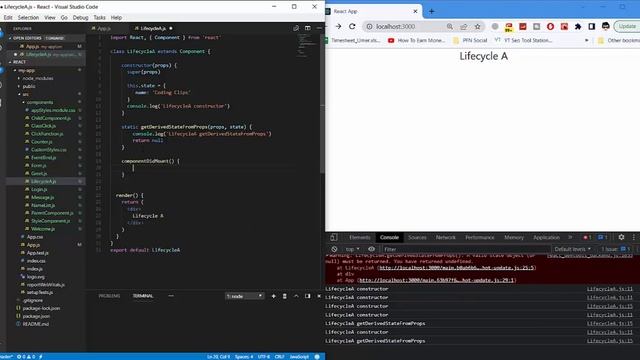The image size is (640, 360).
Task: Open more editor actions ellipsis in VS Code
Action: (319, 28)
